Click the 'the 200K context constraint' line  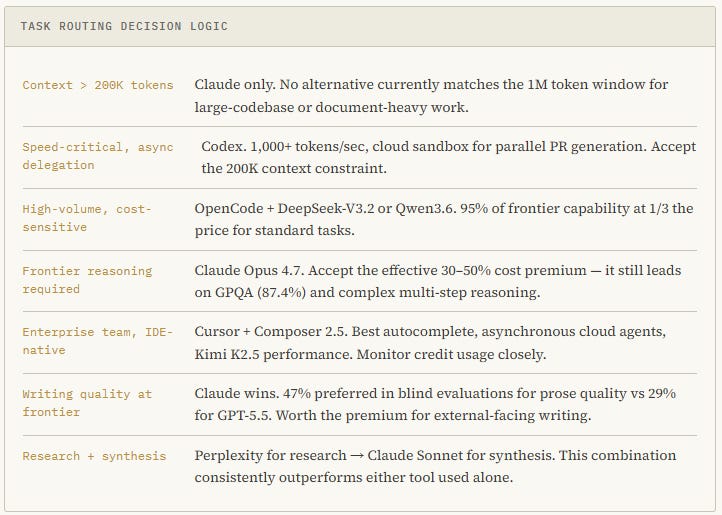(x=294, y=169)
